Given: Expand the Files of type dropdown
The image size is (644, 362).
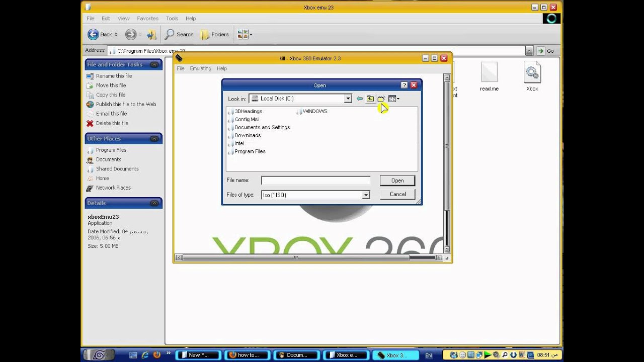Looking at the screenshot, I should (x=366, y=195).
